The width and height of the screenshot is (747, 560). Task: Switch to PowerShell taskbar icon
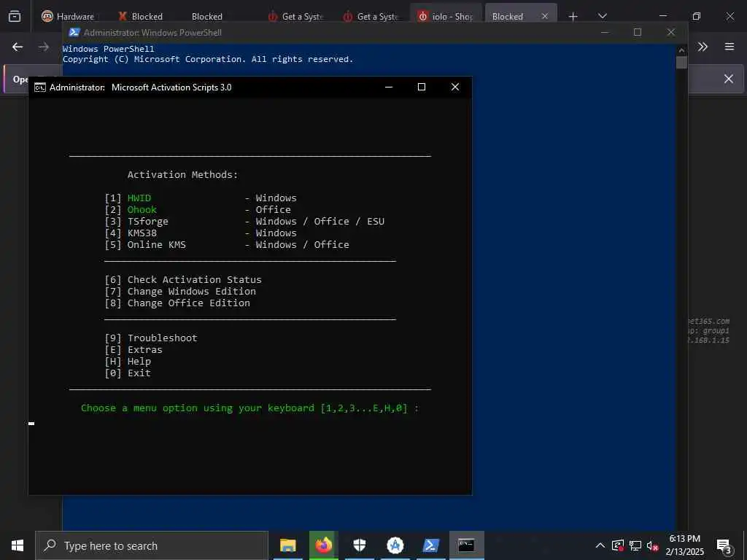click(x=431, y=545)
